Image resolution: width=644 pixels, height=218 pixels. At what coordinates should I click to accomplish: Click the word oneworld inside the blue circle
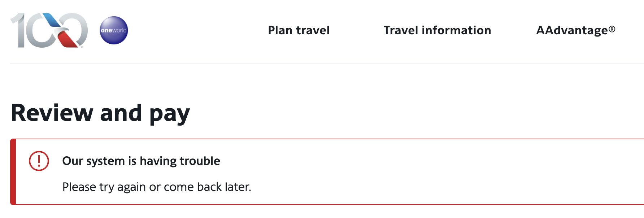tap(114, 31)
